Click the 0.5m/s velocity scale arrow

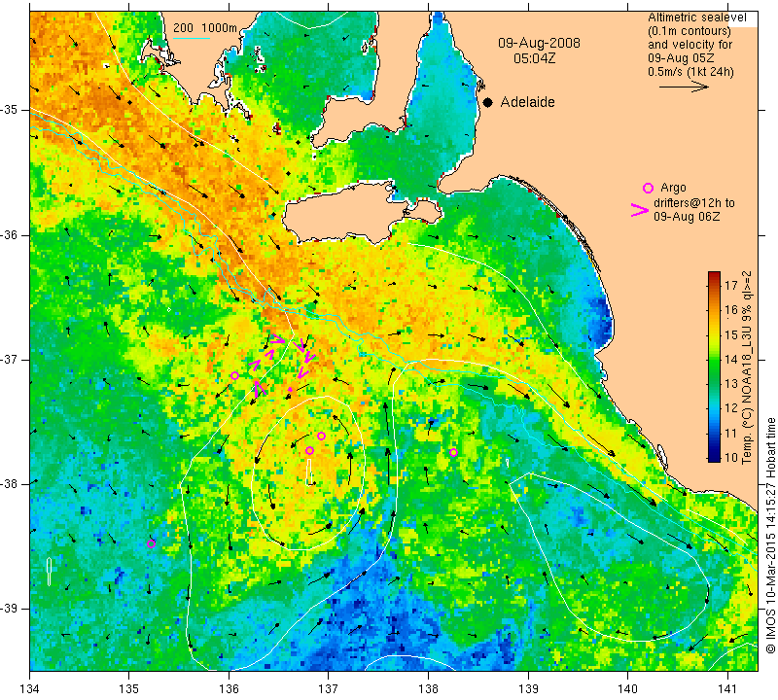pyautogui.click(x=684, y=87)
